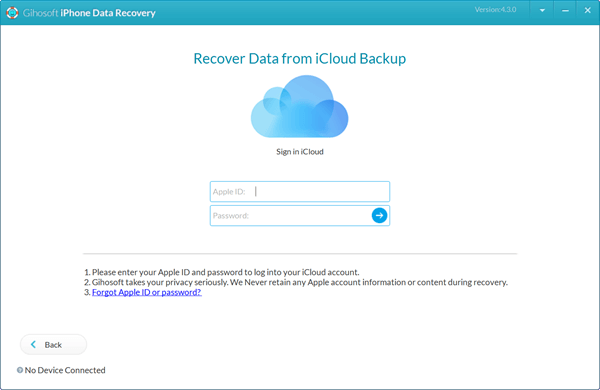The image size is (600, 390).
Task: Go back with the Back button
Action: 53,344
